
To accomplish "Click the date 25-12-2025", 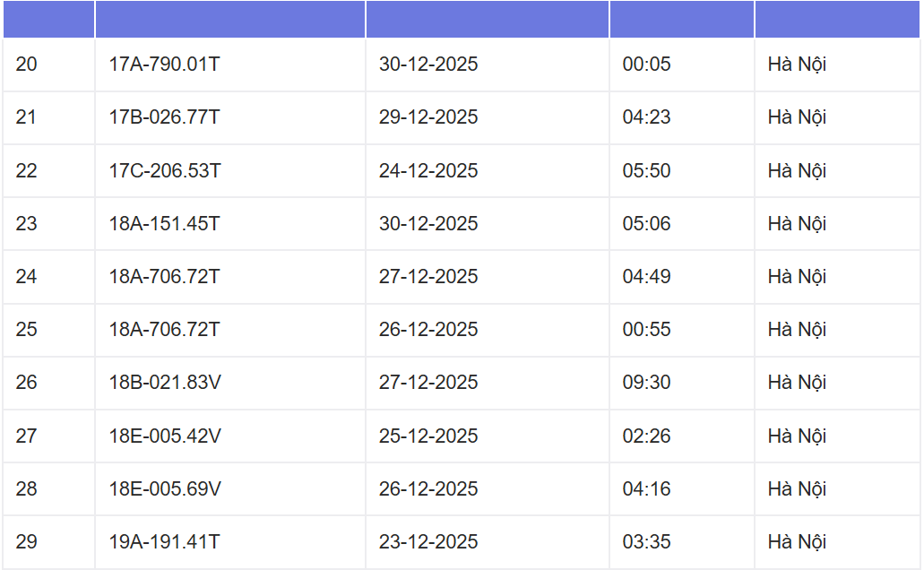I will point(428,436).
